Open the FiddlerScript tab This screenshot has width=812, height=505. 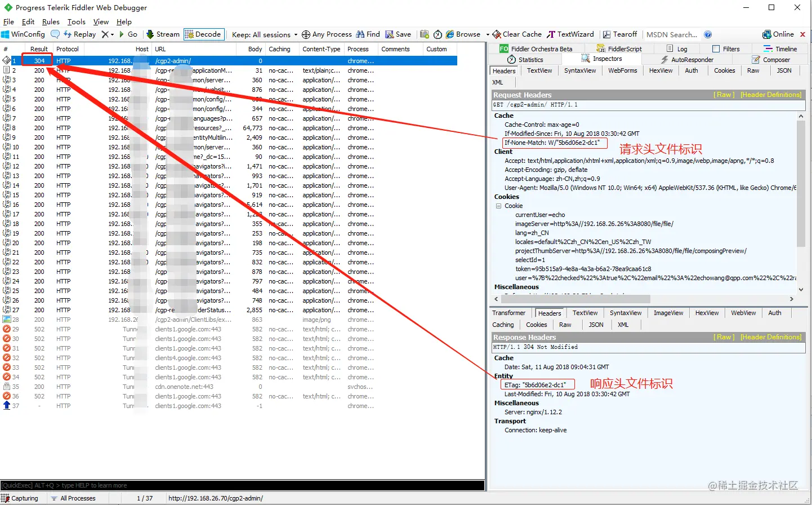click(x=619, y=49)
